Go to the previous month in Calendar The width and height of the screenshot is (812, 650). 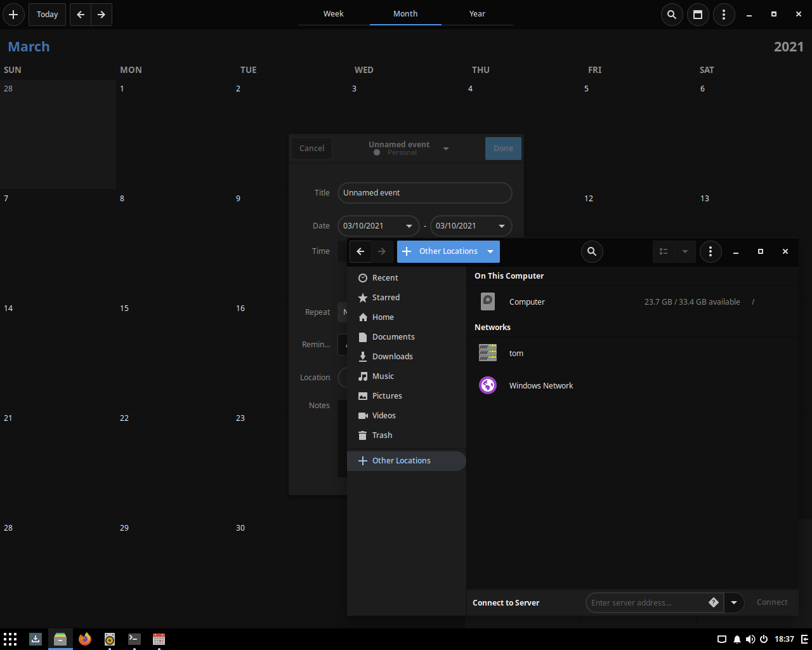81,15
